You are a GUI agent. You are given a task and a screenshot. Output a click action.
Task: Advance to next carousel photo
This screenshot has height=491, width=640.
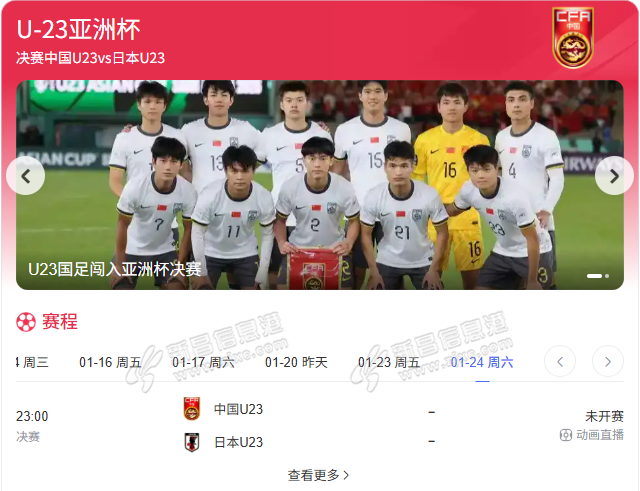pos(614,176)
